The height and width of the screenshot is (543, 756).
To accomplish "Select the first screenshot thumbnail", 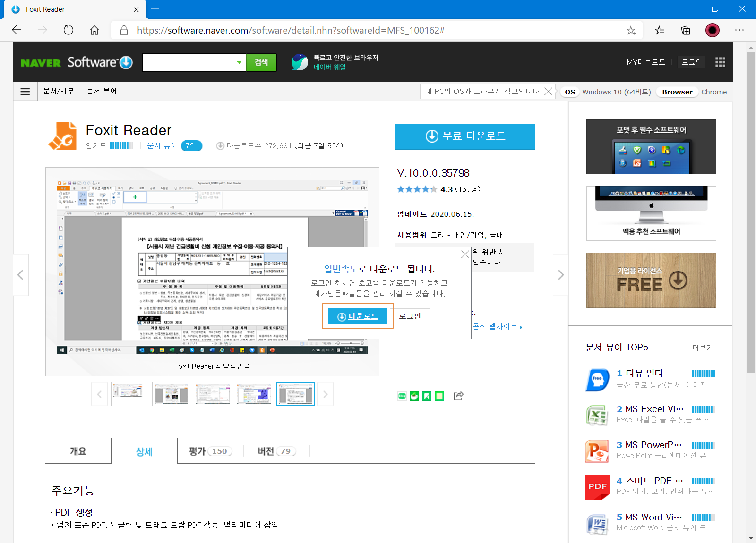I will pyautogui.click(x=130, y=394).
